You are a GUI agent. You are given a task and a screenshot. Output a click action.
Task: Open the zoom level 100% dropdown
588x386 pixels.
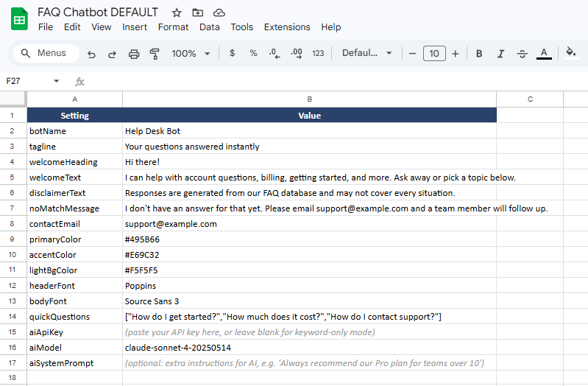click(191, 54)
